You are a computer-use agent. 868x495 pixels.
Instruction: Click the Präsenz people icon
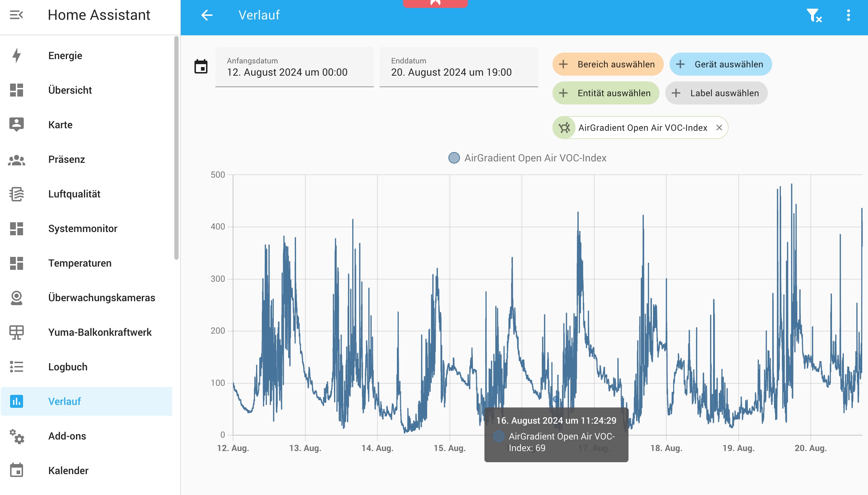tap(17, 159)
